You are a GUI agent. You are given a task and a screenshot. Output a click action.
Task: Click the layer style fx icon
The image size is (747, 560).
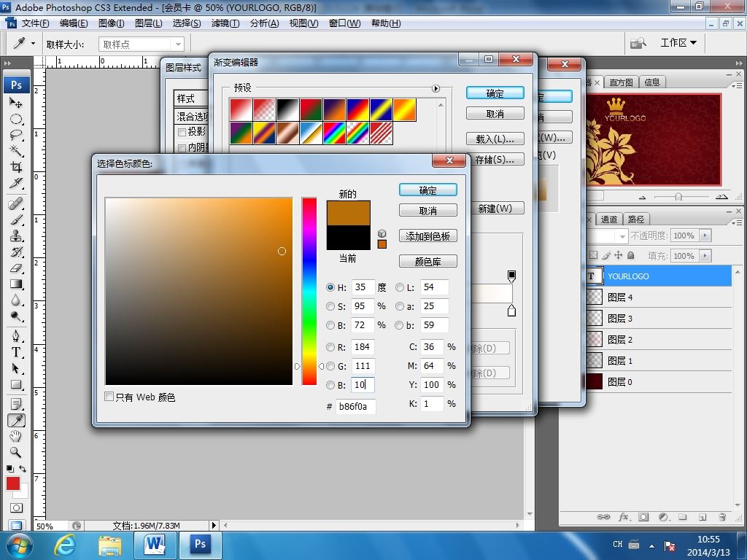(x=624, y=517)
